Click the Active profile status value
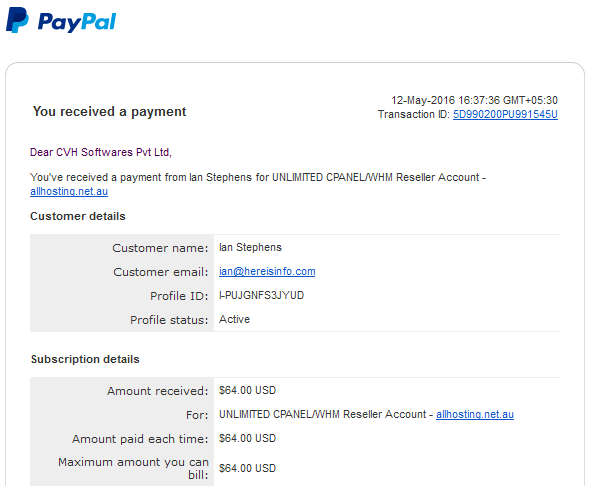 click(x=234, y=319)
